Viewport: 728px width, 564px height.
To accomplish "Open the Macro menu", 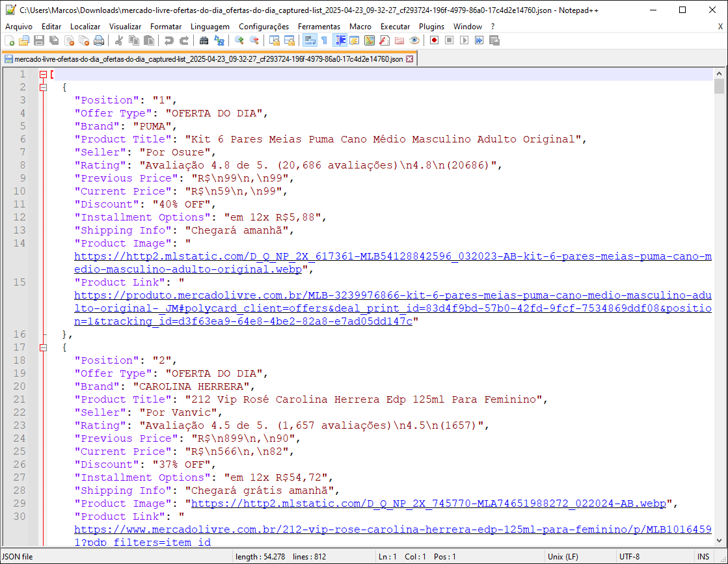I will [x=360, y=27].
